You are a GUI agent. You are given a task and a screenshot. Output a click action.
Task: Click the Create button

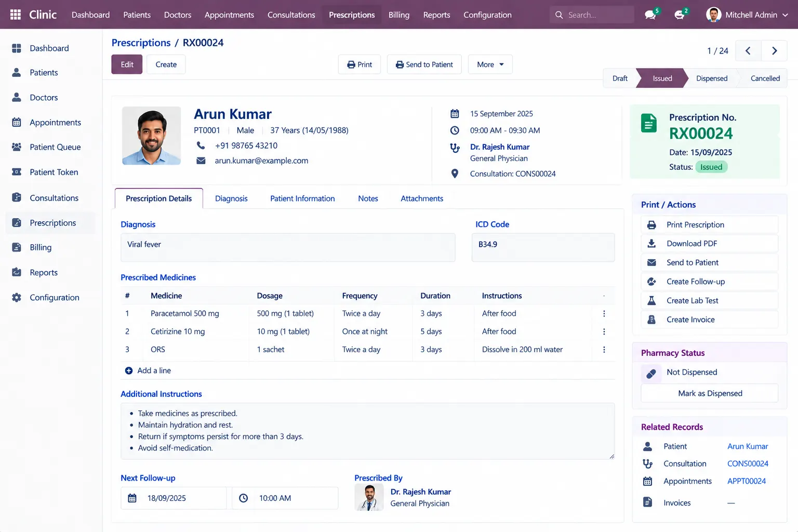pyautogui.click(x=166, y=64)
